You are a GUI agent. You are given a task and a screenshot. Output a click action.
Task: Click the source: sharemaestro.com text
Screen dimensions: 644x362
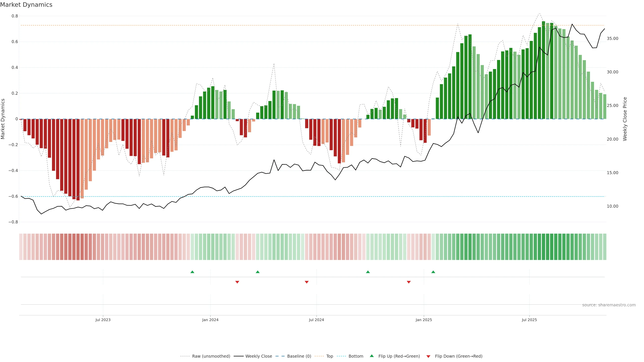tap(609, 305)
